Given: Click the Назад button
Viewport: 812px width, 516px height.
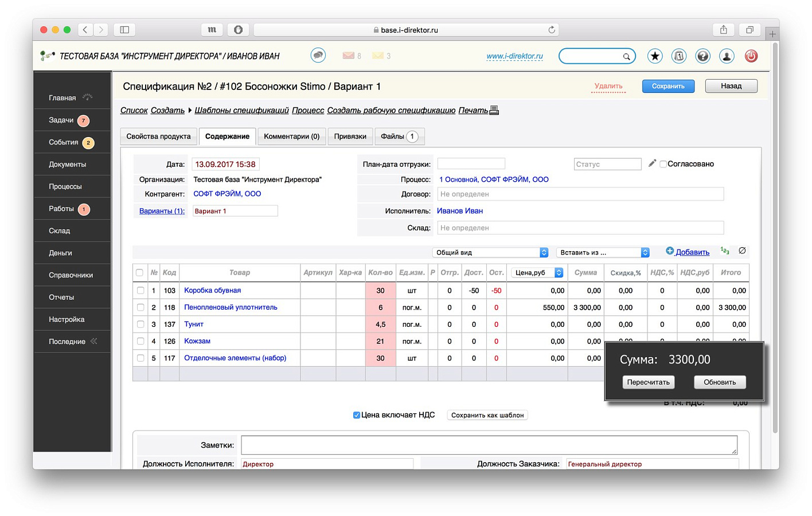Looking at the screenshot, I should (x=731, y=86).
